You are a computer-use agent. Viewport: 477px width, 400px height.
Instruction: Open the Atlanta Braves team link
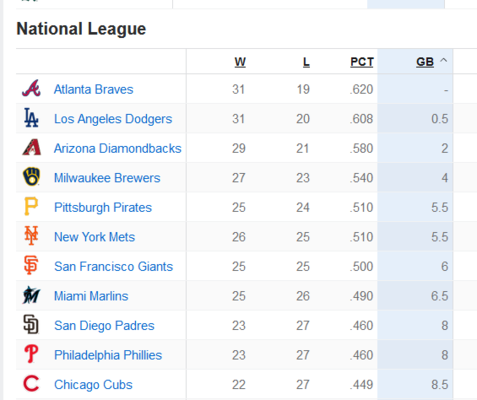pos(94,89)
